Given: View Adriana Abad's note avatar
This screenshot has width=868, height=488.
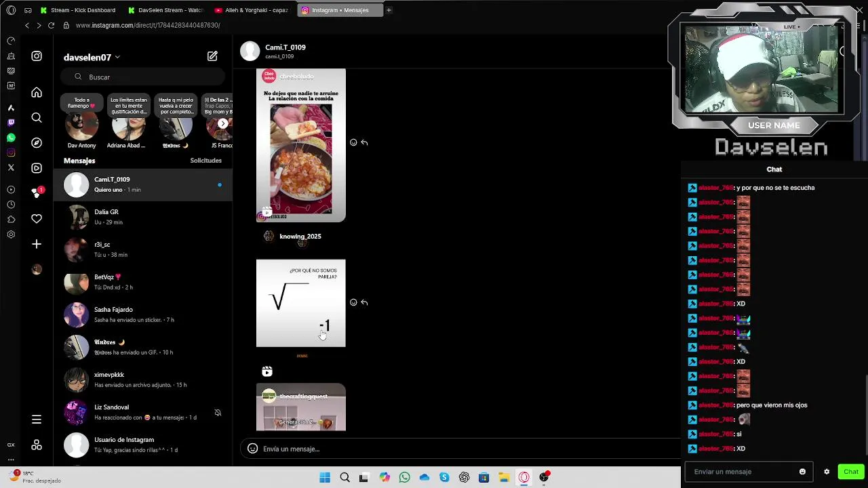Looking at the screenshot, I should click(128, 126).
